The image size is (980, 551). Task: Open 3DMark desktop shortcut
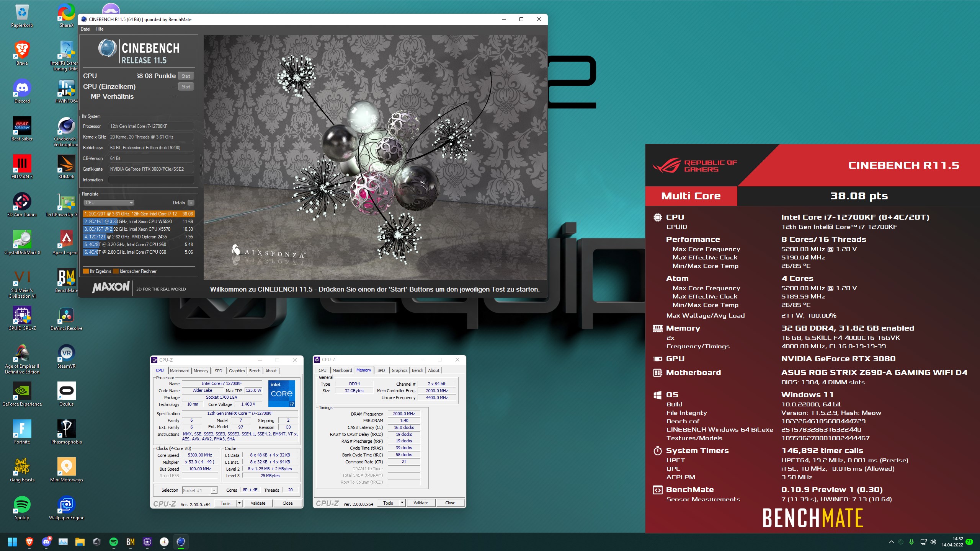coord(66,167)
